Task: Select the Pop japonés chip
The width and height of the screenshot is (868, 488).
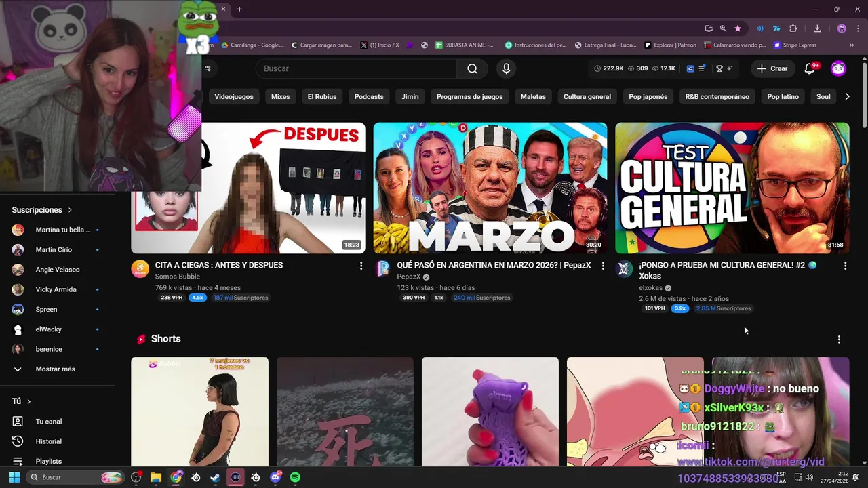Action: [x=648, y=96]
